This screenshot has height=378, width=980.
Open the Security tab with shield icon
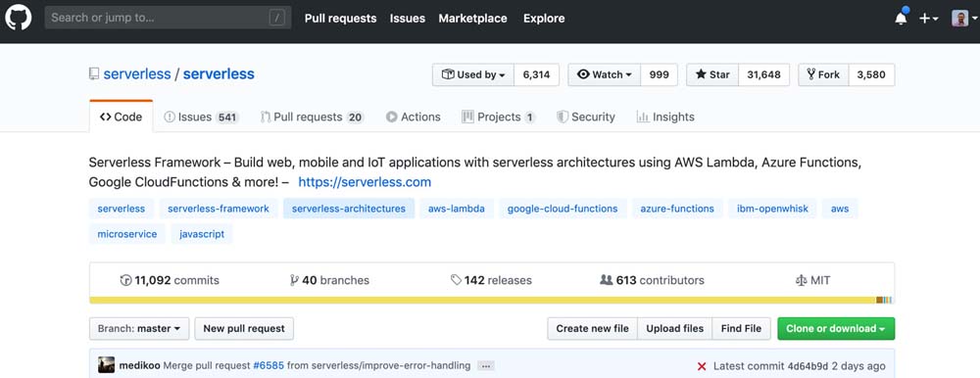pos(586,117)
